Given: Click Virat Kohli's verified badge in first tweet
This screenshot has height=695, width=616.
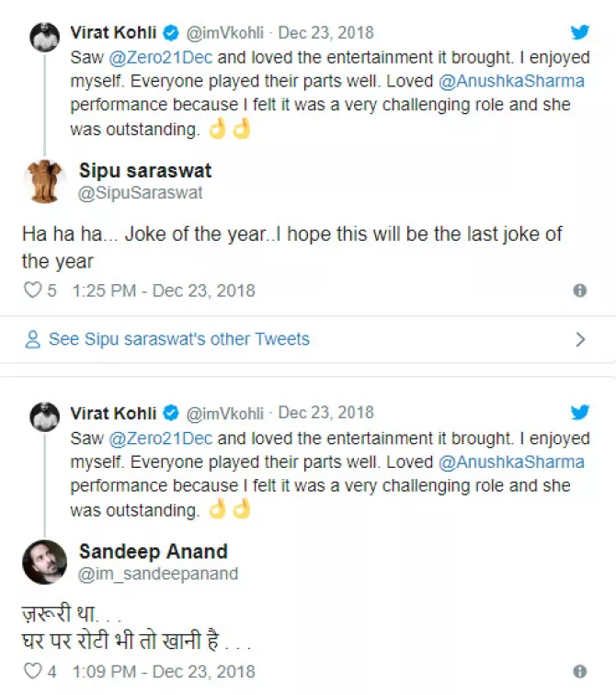Looking at the screenshot, I should (x=171, y=33).
